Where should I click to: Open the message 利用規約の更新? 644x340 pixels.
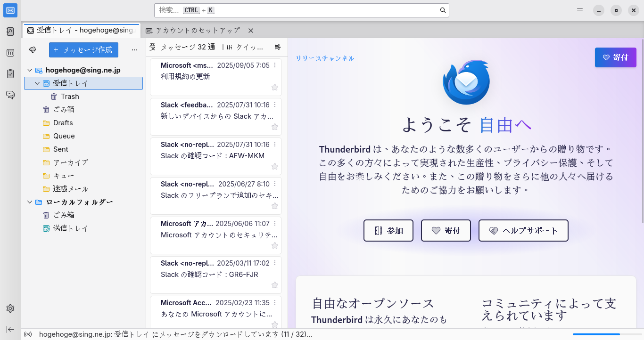pos(215,77)
